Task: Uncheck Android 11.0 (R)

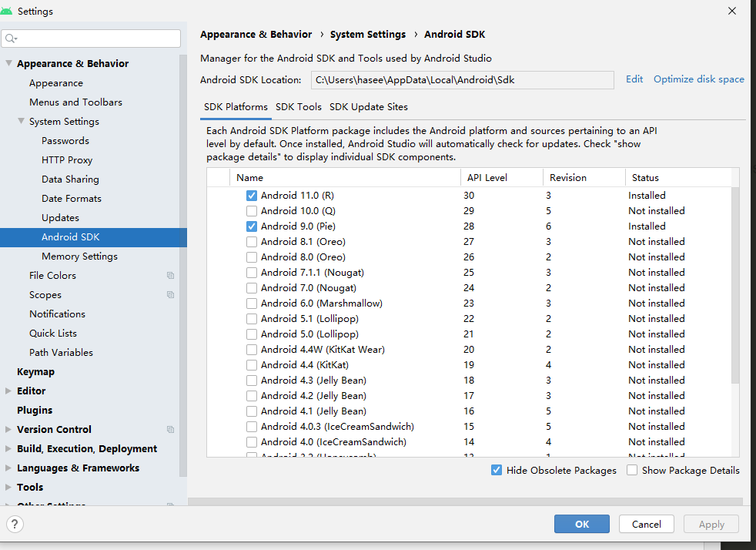Action: tap(251, 195)
